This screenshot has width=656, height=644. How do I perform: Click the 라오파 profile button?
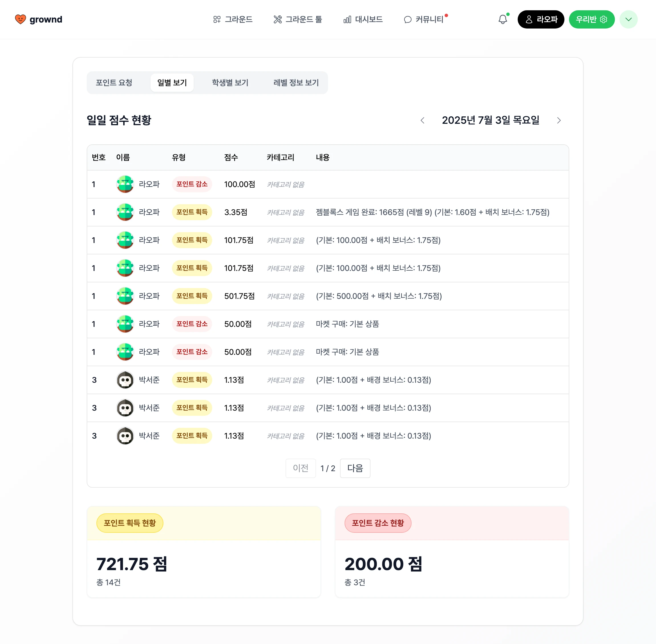(541, 19)
